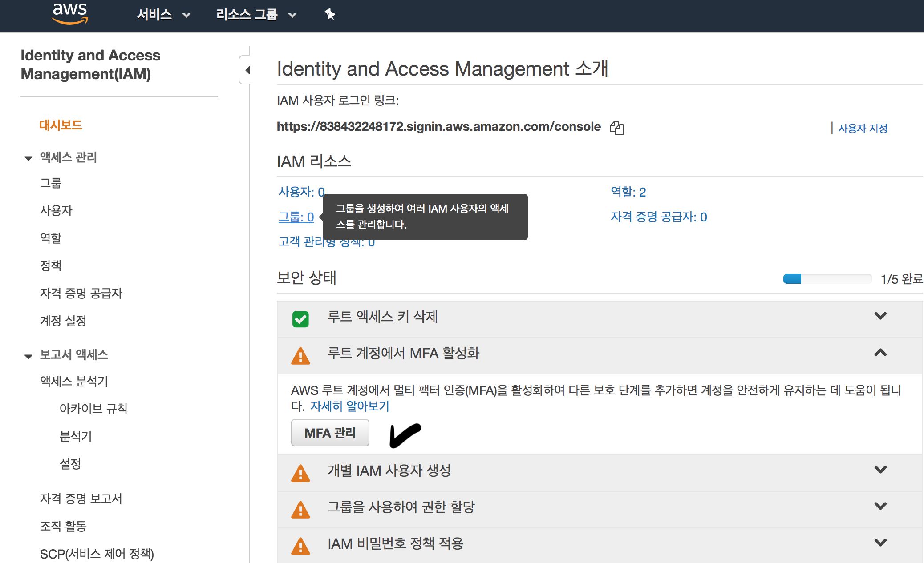Collapse the 루트 계정에서 MFA 활성화 section
Screen dimensions: 924x563
point(880,353)
